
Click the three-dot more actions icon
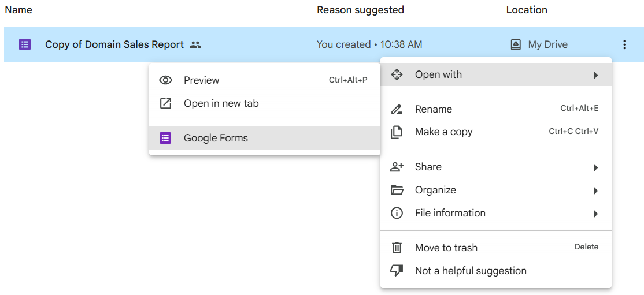coord(624,44)
